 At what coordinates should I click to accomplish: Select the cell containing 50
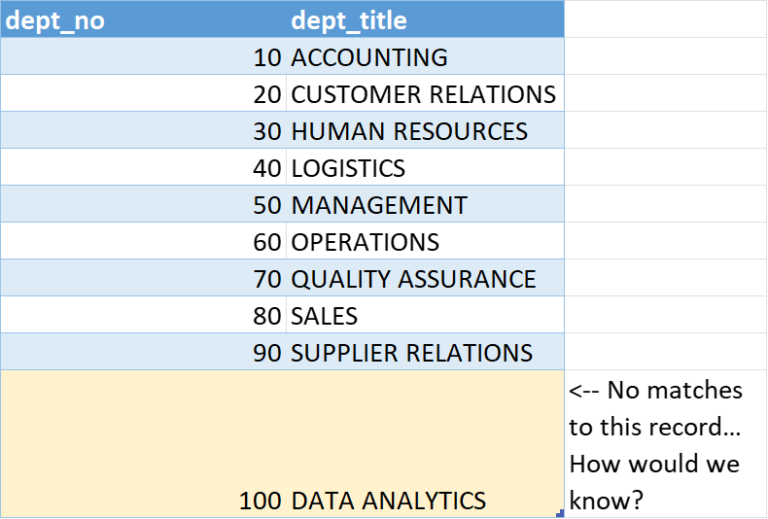[143, 205]
